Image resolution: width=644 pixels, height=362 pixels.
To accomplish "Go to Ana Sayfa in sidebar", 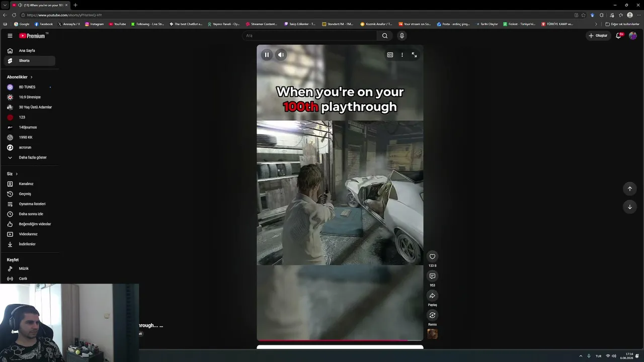I will coord(30,51).
